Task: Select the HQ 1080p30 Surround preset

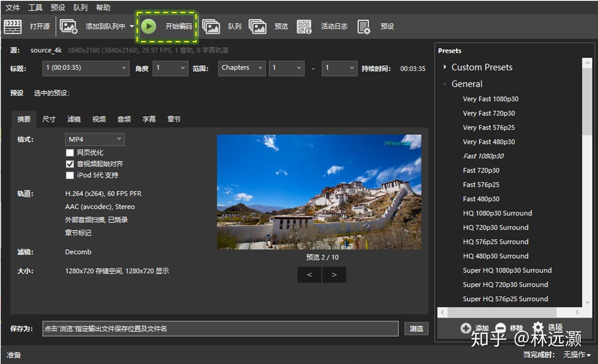Action: point(498,213)
